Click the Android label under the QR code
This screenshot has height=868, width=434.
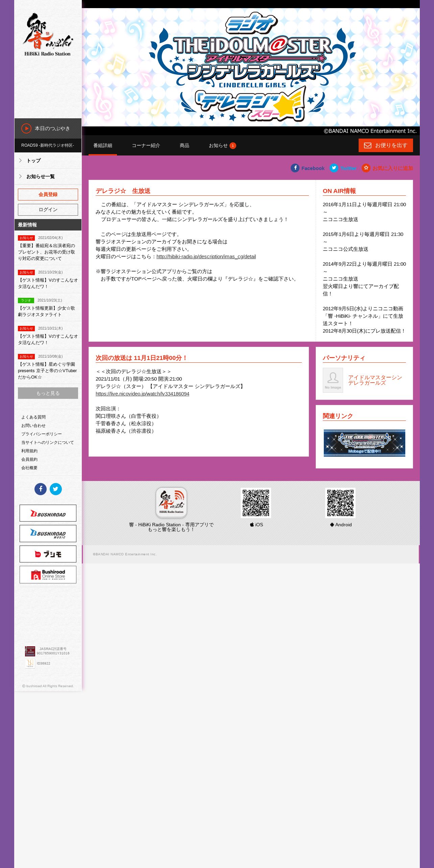point(341,525)
